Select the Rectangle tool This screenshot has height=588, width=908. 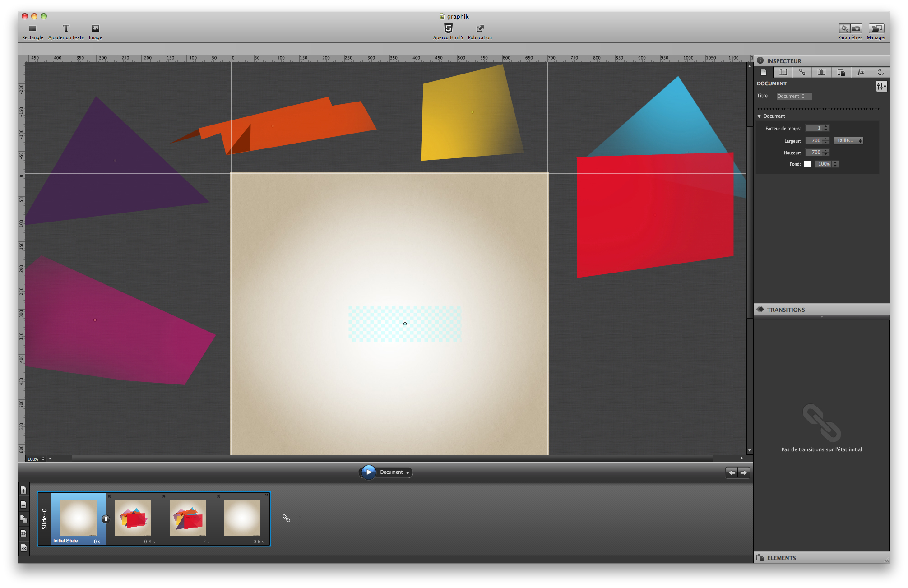tap(32, 29)
